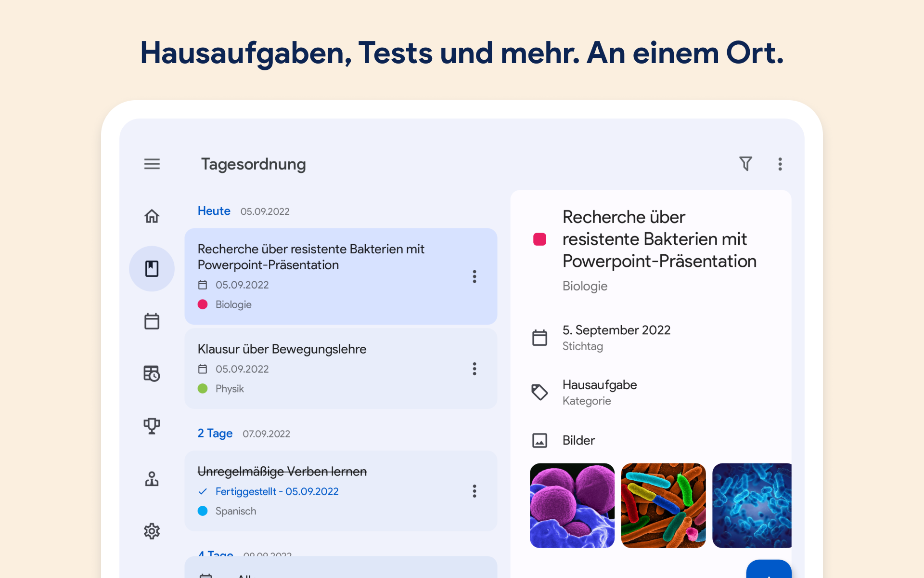Open the Teachers person sidebar icon
Screen dimensions: 924x578
[x=152, y=478]
